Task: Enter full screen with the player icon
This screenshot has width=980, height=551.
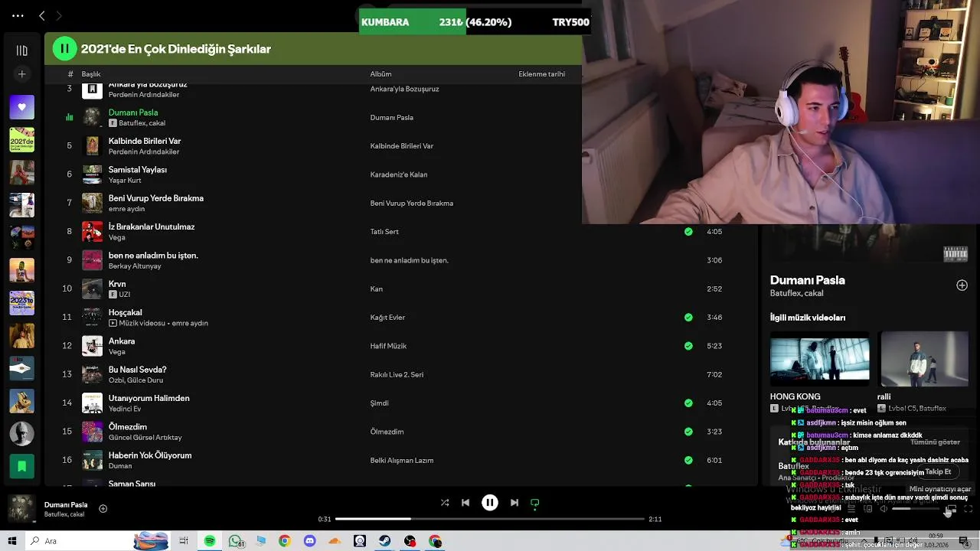Action: click(968, 509)
